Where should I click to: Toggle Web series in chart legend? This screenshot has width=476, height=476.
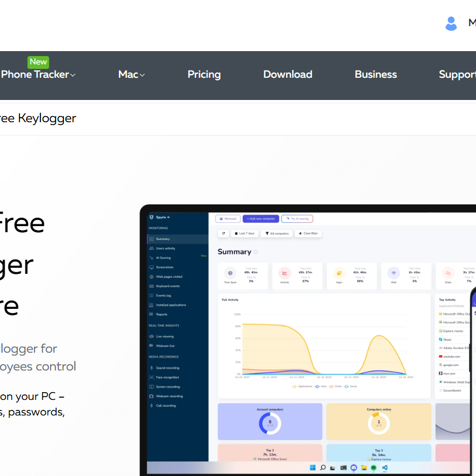(x=320, y=387)
